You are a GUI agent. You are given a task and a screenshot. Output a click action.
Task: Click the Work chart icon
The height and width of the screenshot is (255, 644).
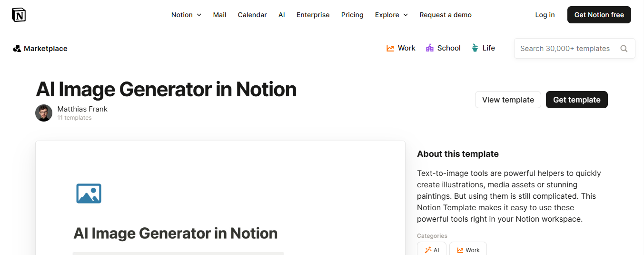pyautogui.click(x=390, y=48)
